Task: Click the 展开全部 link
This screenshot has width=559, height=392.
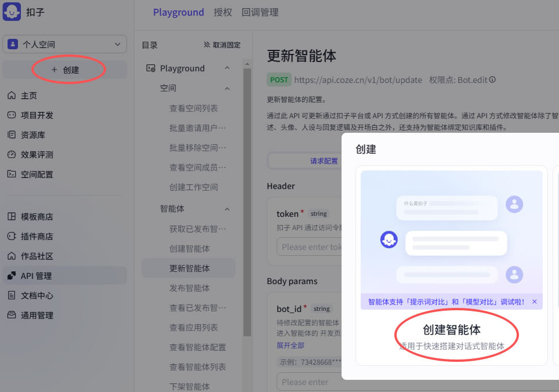Action: coord(290,345)
